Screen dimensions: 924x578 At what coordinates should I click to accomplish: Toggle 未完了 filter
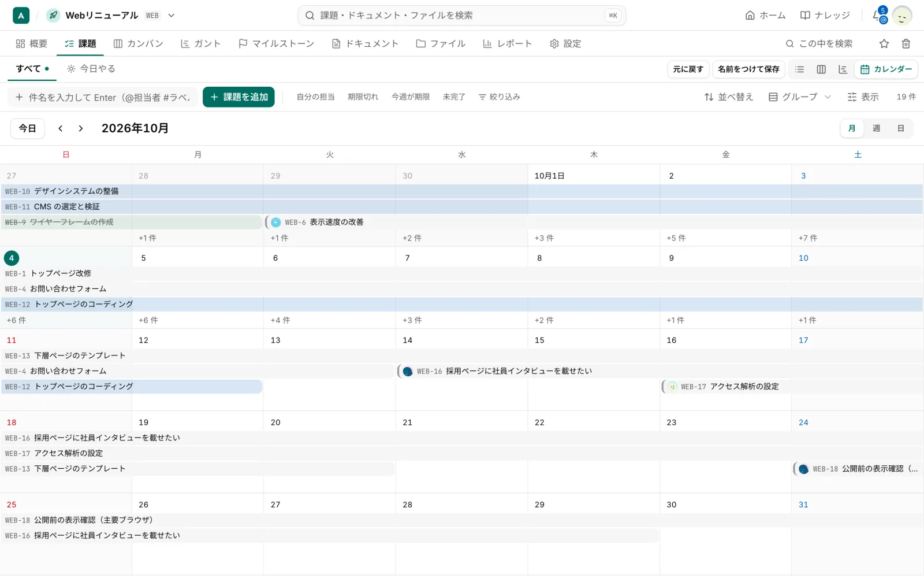coord(454,97)
